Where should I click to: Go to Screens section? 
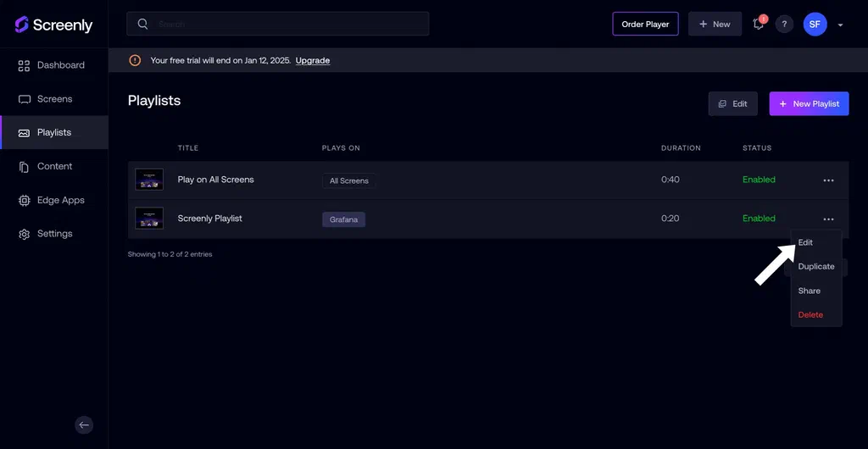pos(53,99)
